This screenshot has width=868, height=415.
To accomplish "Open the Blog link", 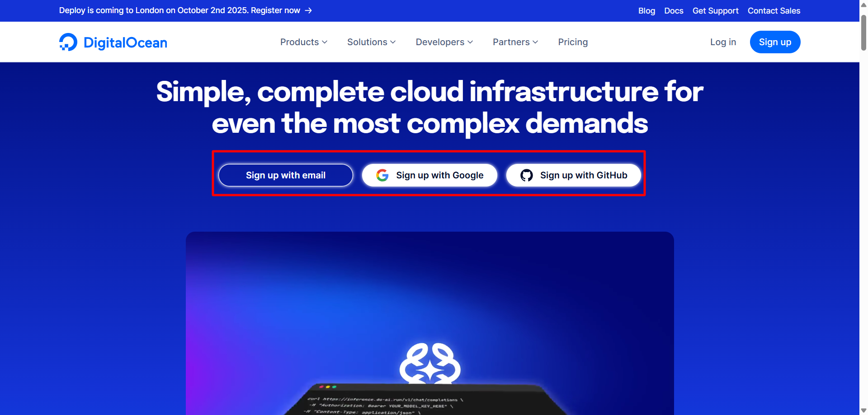I will coord(646,11).
